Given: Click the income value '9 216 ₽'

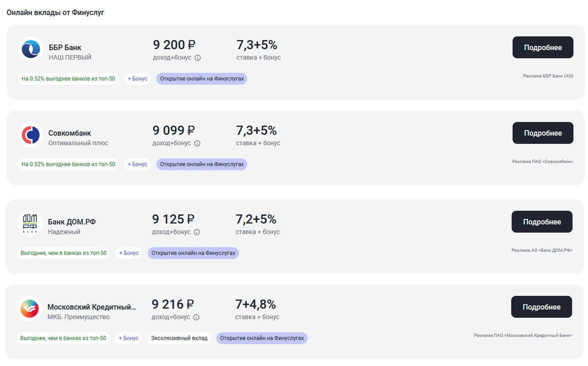Looking at the screenshot, I should [x=173, y=305].
